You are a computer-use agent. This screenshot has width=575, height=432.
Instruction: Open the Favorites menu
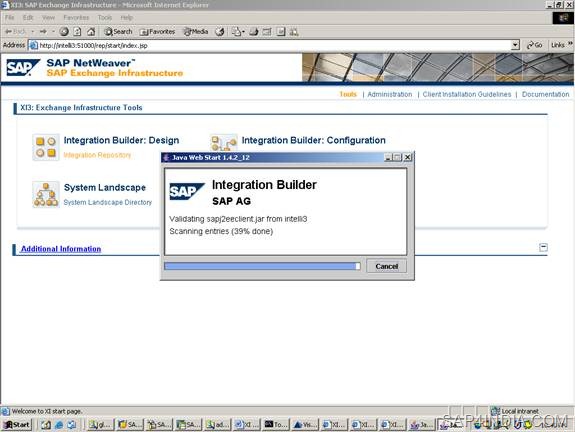pyautogui.click(x=76, y=18)
